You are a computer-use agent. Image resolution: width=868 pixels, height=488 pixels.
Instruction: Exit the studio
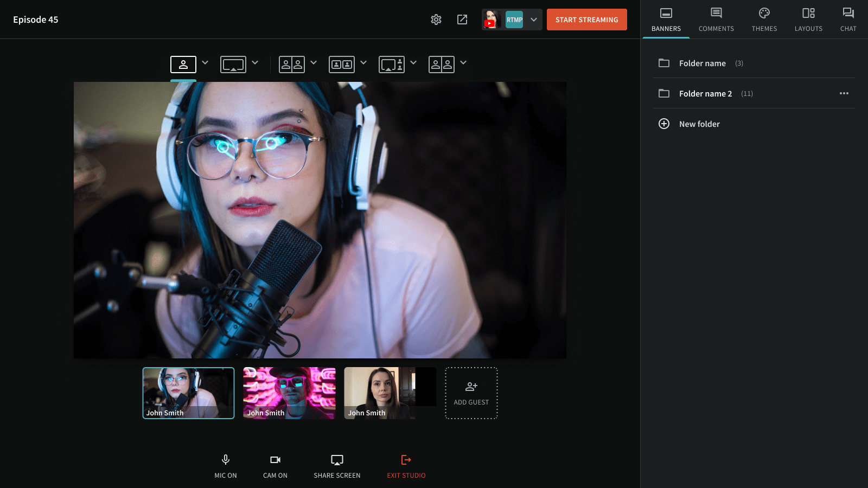click(x=406, y=466)
